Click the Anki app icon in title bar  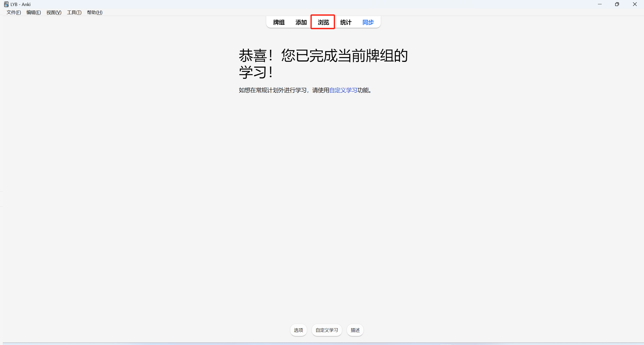[x=6, y=4]
